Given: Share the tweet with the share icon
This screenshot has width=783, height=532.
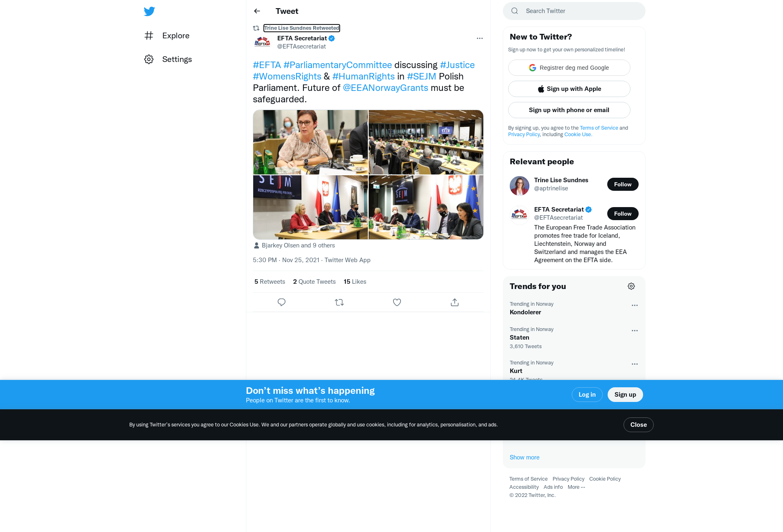Looking at the screenshot, I should pyautogui.click(x=455, y=302).
